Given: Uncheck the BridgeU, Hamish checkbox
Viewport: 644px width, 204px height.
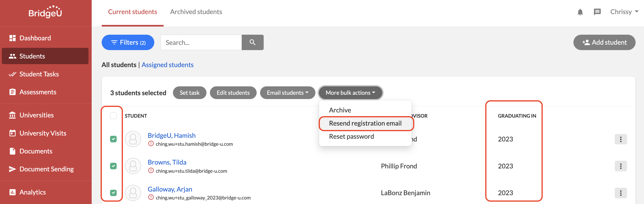Looking at the screenshot, I should [113, 139].
